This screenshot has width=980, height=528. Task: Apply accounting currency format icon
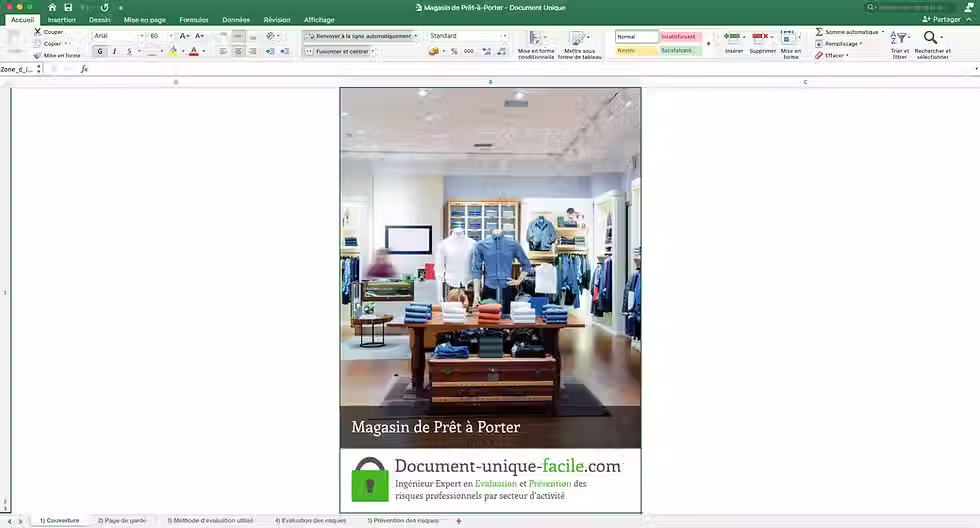click(x=434, y=51)
